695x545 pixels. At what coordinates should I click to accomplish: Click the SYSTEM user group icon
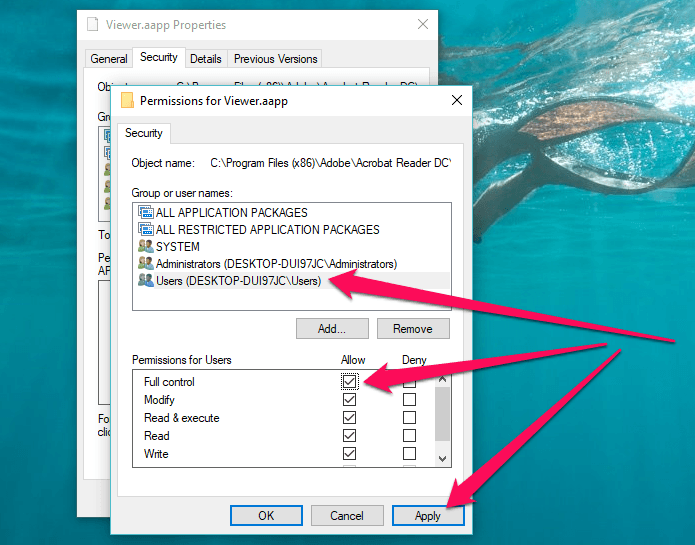tap(146, 246)
